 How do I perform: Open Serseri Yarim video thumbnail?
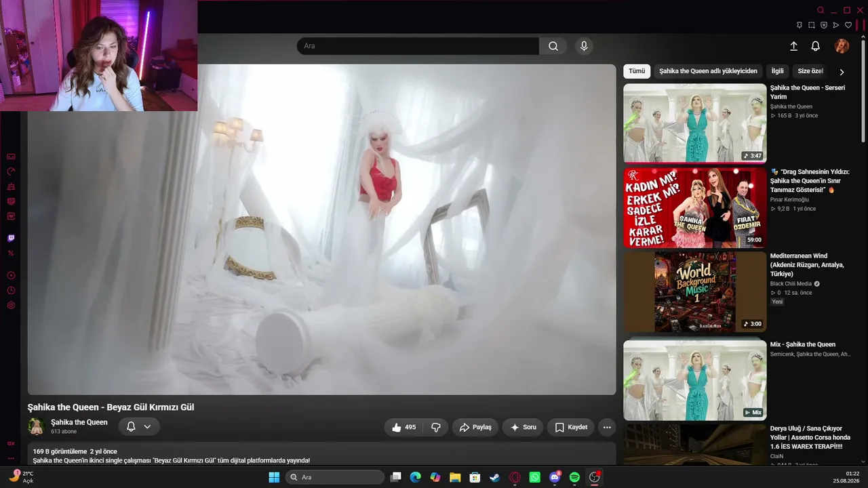tap(695, 123)
